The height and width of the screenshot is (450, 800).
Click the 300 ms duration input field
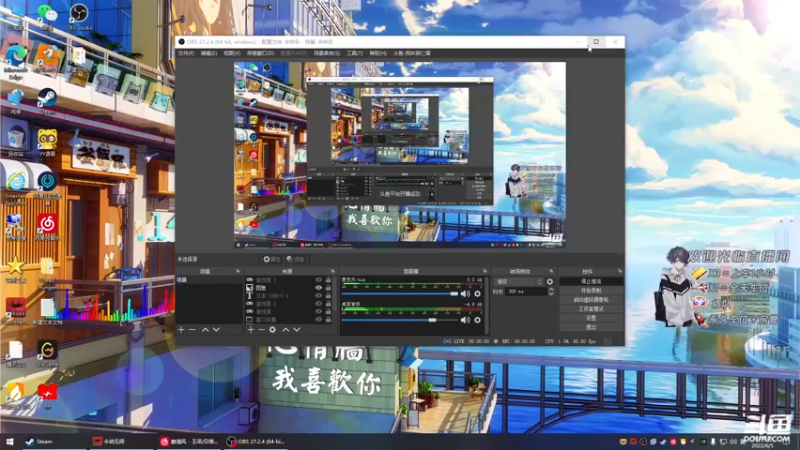click(x=526, y=291)
